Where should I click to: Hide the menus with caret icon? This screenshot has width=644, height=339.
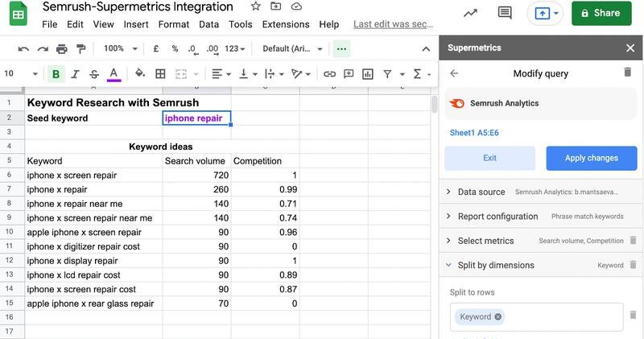(x=427, y=49)
